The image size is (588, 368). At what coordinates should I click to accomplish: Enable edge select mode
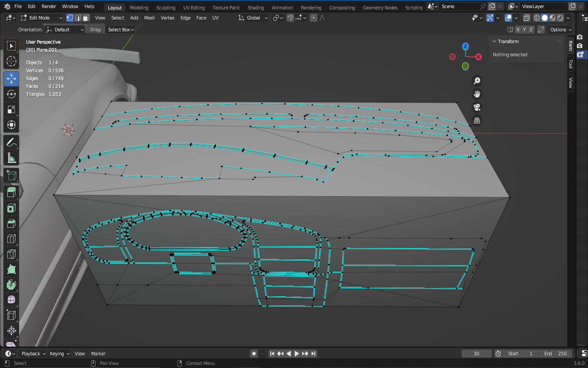(x=78, y=18)
